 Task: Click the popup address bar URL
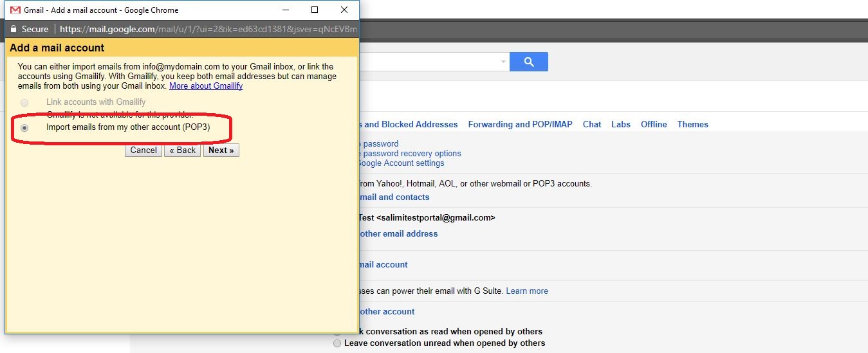(x=208, y=29)
